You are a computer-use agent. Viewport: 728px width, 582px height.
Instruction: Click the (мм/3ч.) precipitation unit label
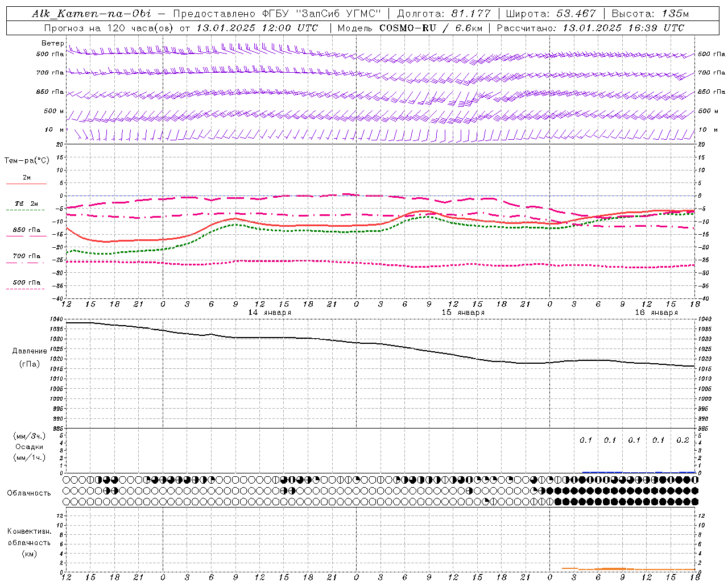[30, 436]
